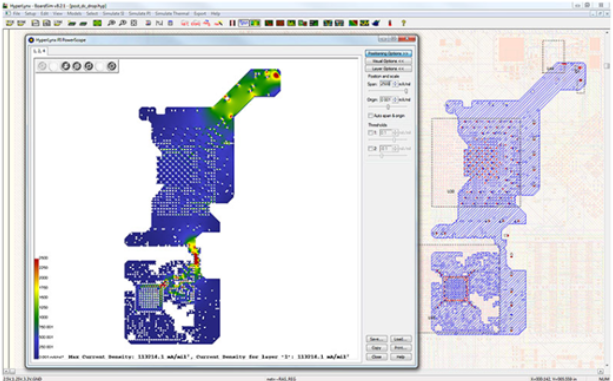This screenshot has height=381, width=613.
Task: Collapse the Positioning Options section button
Action: (x=388, y=54)
